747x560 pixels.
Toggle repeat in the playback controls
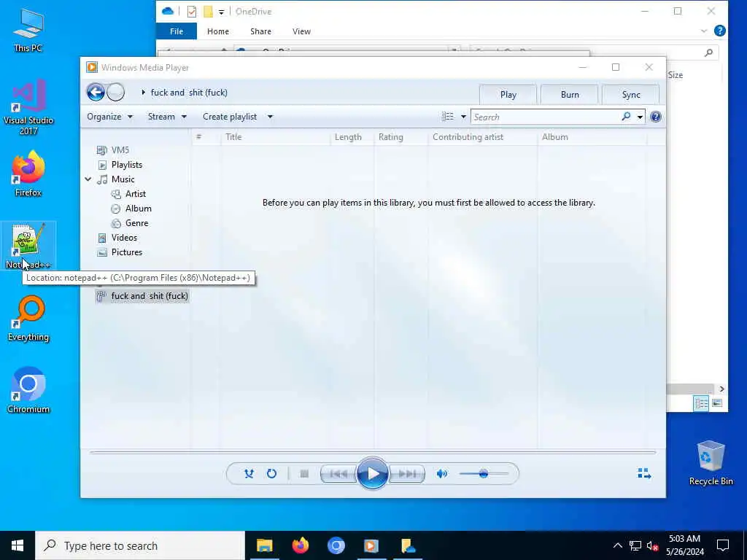[x=271, y=473]
